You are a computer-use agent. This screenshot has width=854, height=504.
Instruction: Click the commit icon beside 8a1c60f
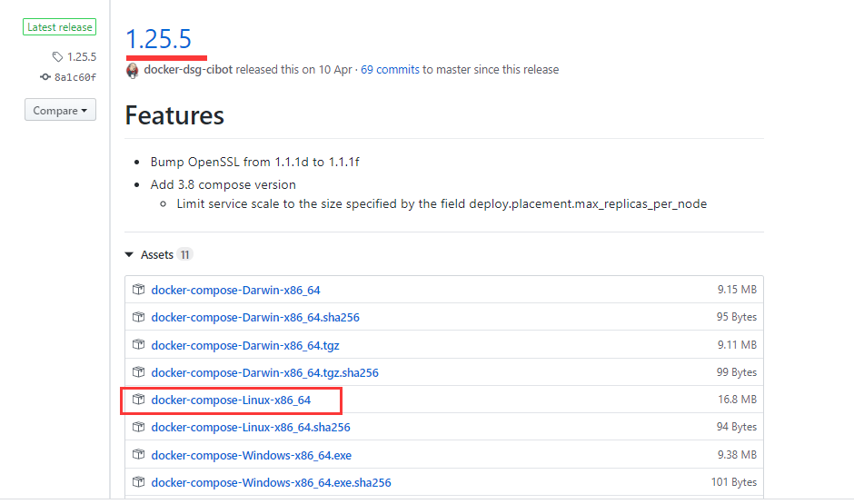(45, 77)
